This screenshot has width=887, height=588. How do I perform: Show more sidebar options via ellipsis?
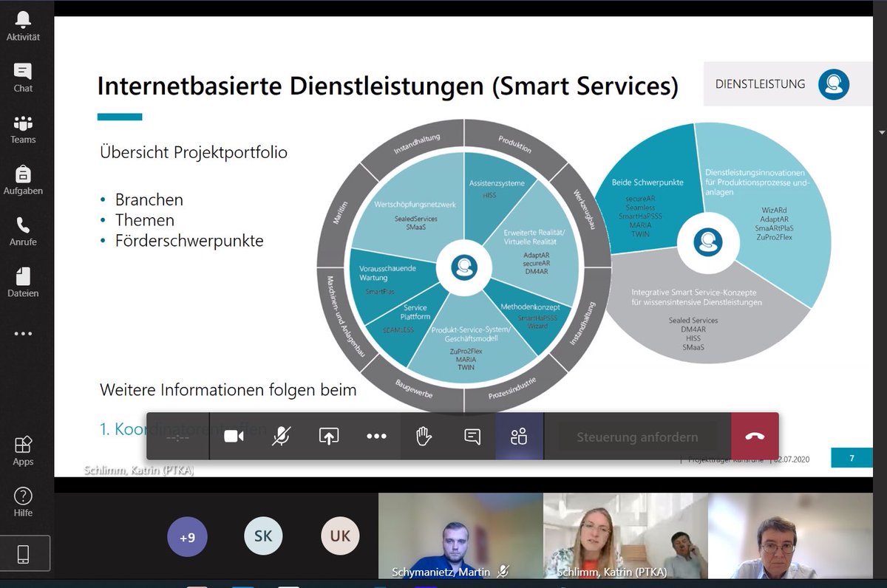22,333
